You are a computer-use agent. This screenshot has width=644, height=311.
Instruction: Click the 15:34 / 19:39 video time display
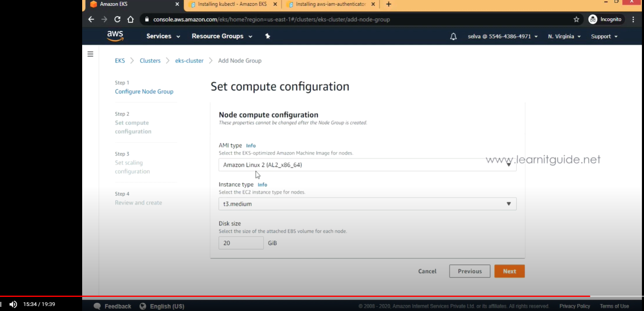[39, 304]
